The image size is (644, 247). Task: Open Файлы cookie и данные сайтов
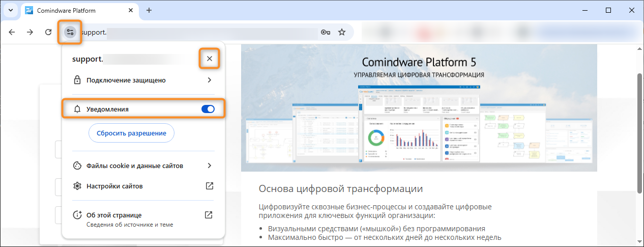[x=143, y=166]
